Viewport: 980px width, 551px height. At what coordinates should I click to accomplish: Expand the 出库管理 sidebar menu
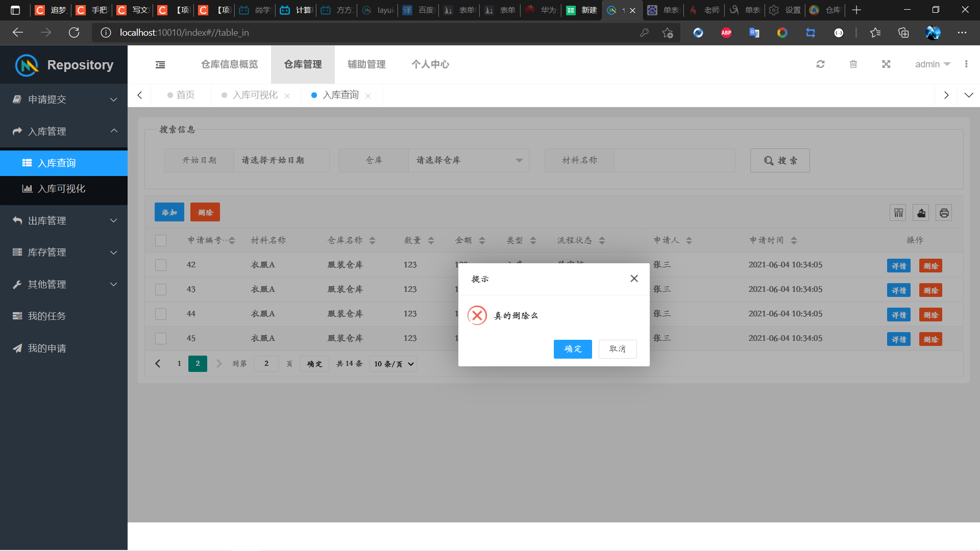coord(64,221)
